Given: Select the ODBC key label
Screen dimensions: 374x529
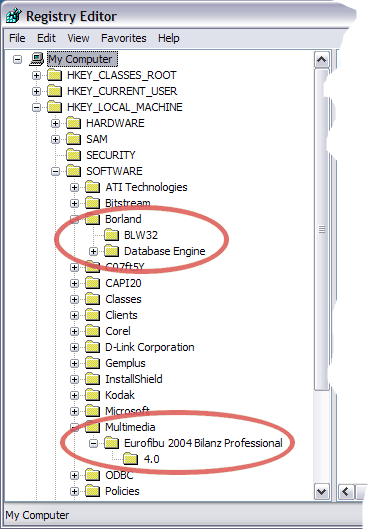Looking at the screenshot, I should click(x=119, y=475).
